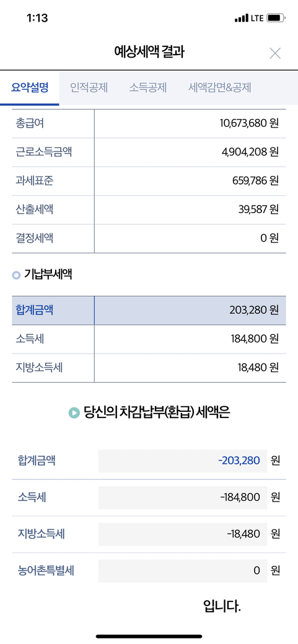Image resolution: width=298 pixels, height=644 pixels.
Task: Tap the 1:13 clock in status bar
Action: click(37, 18)
